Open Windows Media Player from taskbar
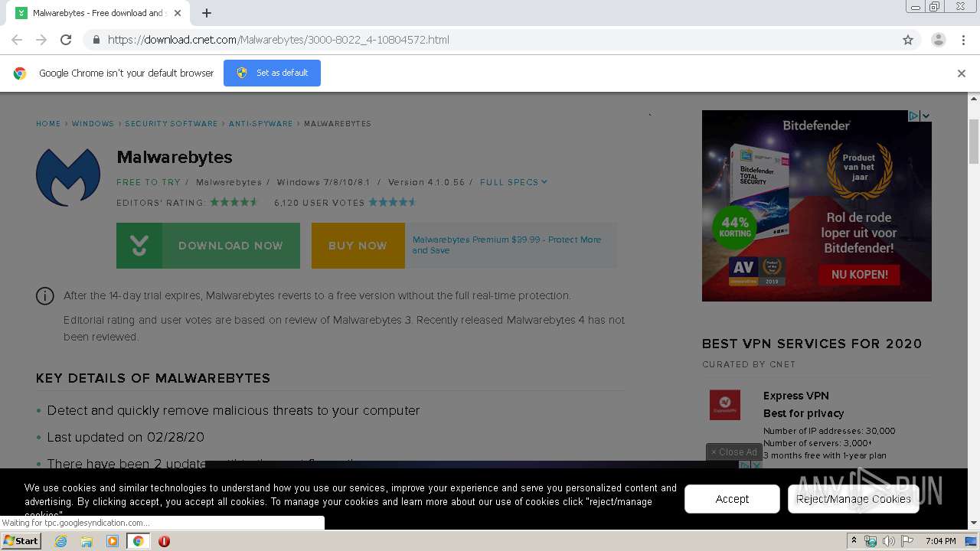The width and height of the screenshot is (980, 551). click(113, 541)
